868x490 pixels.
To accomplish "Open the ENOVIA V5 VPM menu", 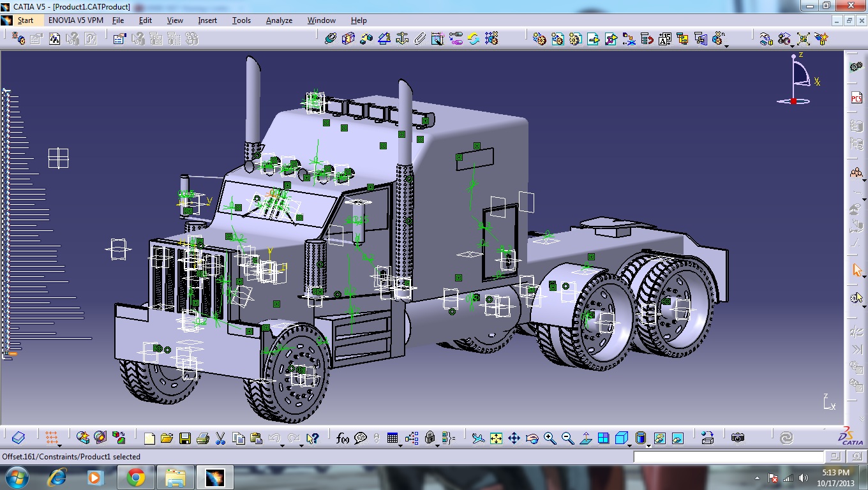I will point(75,20).
